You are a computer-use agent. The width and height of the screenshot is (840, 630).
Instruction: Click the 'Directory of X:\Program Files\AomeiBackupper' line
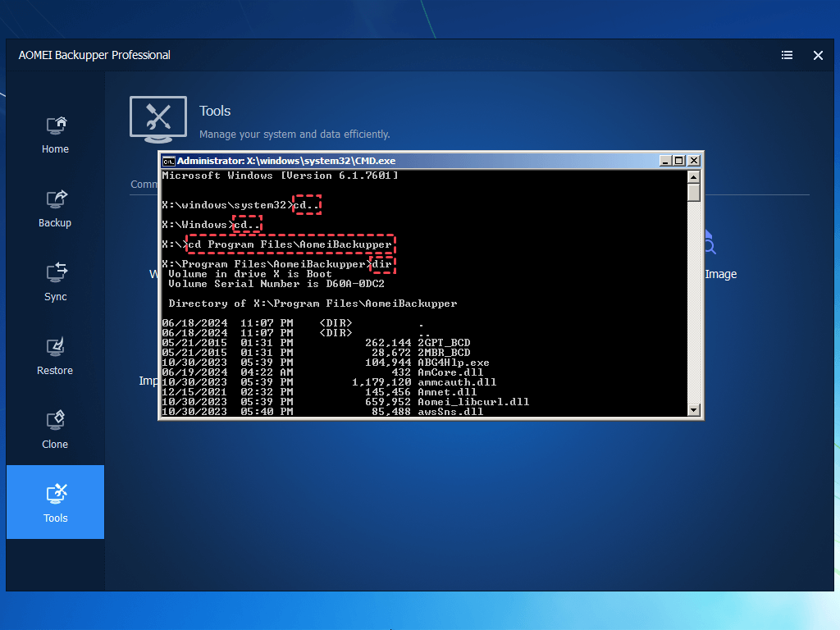pyautogui.click(x=313, y=304)
